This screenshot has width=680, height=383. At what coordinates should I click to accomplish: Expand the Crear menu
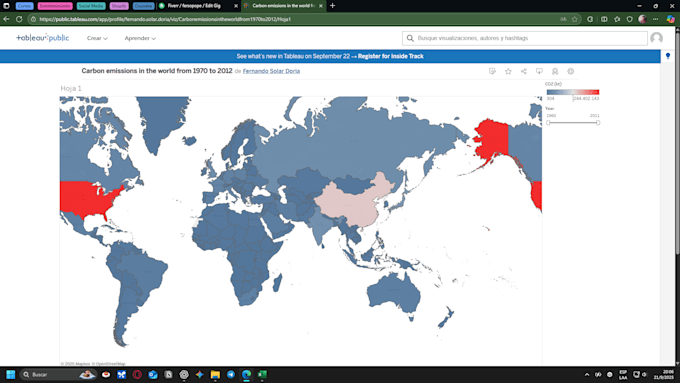97,38
